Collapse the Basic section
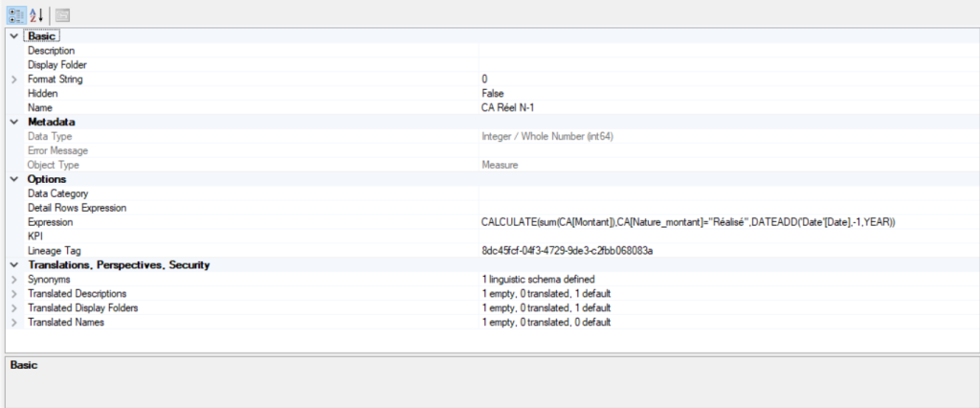980x408 pixels. (14, 36)
